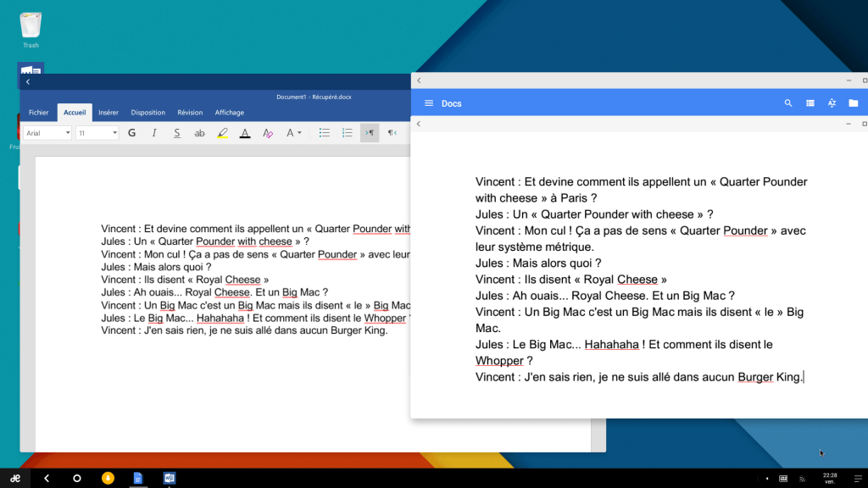The width and height of the screenshot is (868, 488).
Task: Open the notifications panel icon in taskbar
Action: pos(858,479)
